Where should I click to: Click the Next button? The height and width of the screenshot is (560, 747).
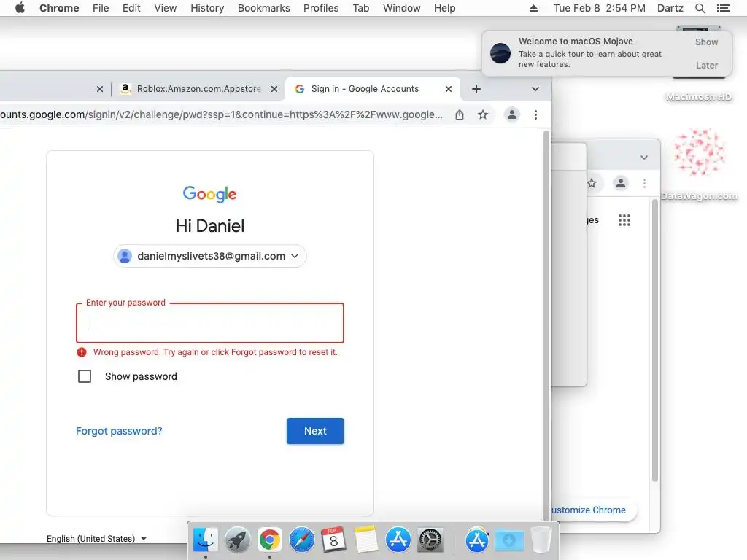(x=315, y=431)
